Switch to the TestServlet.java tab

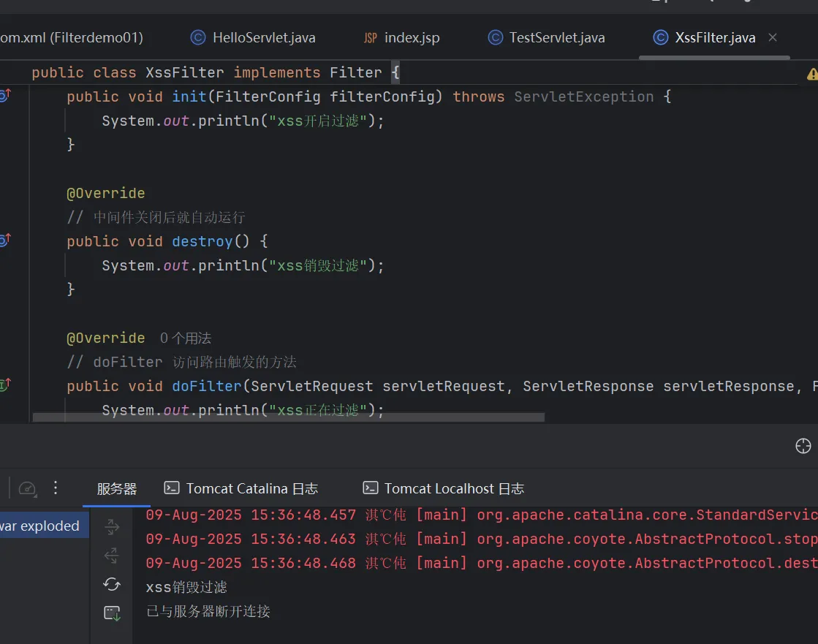pos(547,37)
